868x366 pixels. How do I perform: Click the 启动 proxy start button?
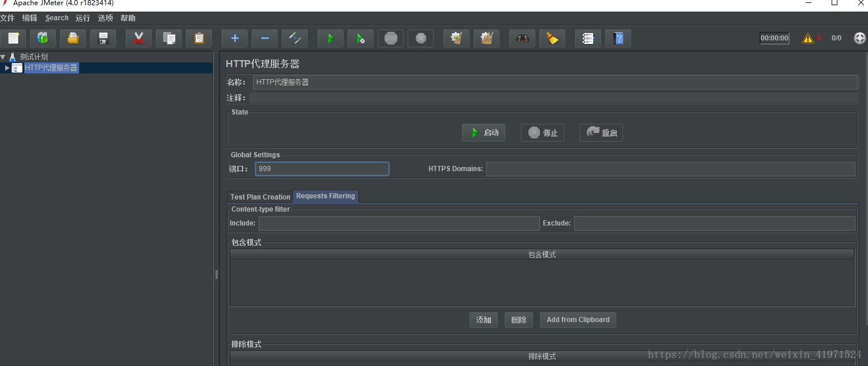coord(484,132)
